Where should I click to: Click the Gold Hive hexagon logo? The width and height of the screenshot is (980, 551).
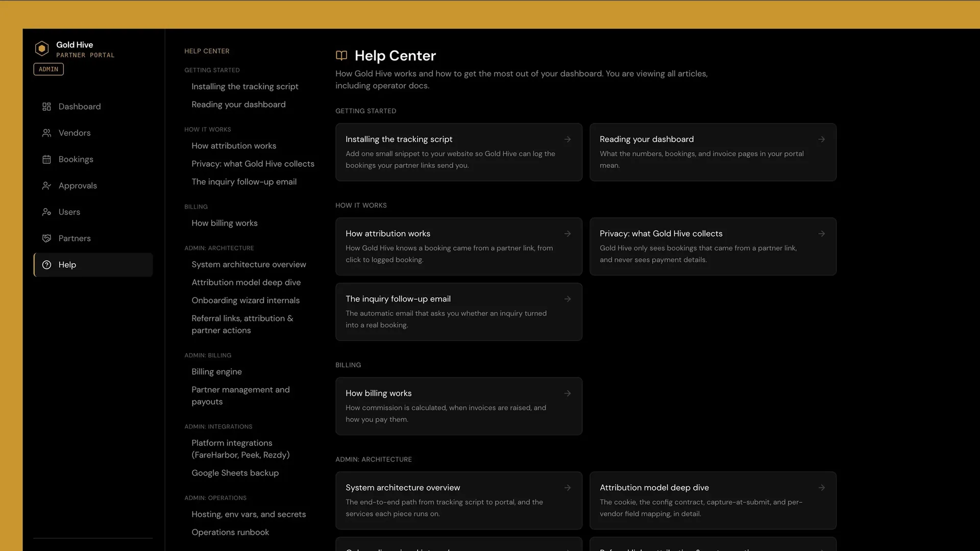(x=42, y=49)
